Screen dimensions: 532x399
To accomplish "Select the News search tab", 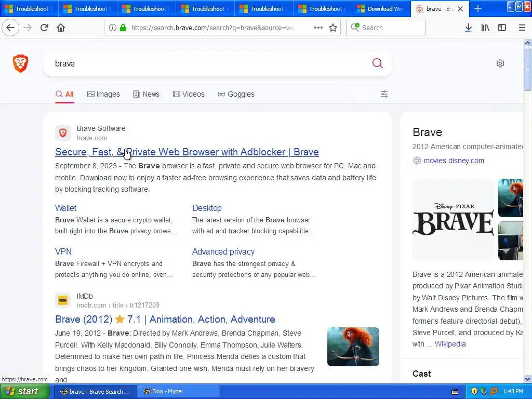I will 146,94.
